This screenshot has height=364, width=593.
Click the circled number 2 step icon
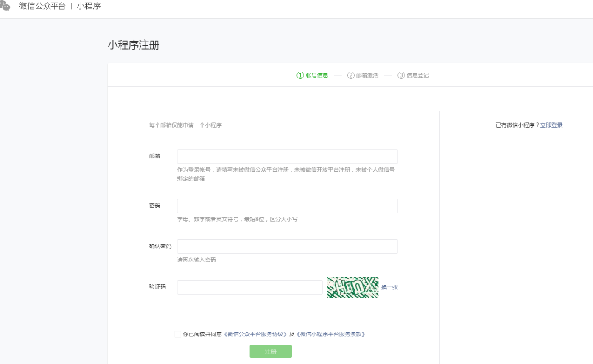[x=351, y=75]
